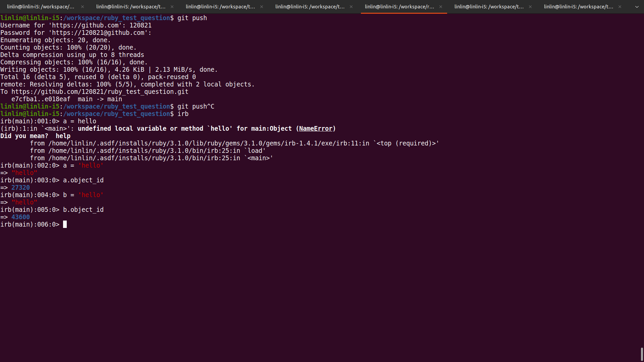Click the cursor at irb prompt 006

[65, 225]
